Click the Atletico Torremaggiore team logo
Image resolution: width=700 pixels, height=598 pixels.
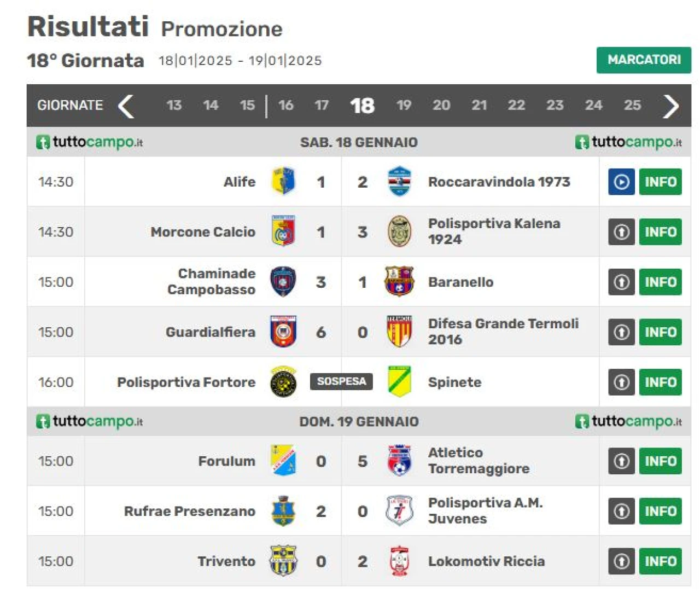(399, 461)
